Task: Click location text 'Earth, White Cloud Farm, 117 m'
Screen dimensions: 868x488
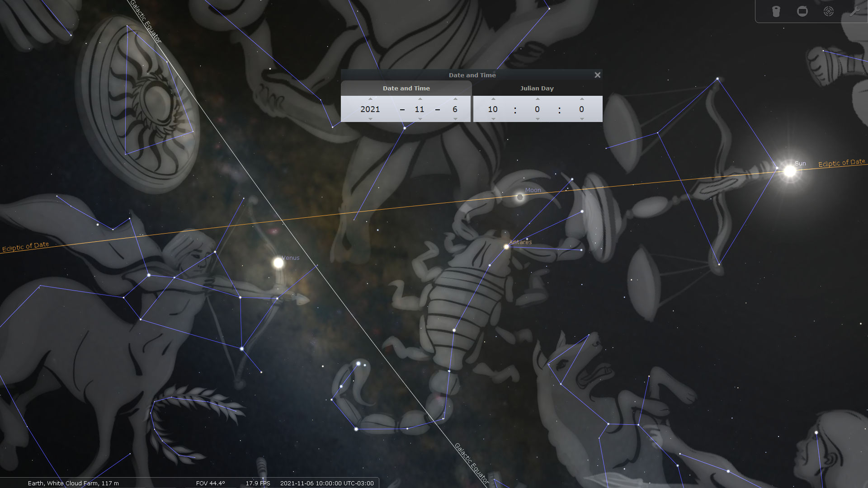Action: (x=73, y=483)
